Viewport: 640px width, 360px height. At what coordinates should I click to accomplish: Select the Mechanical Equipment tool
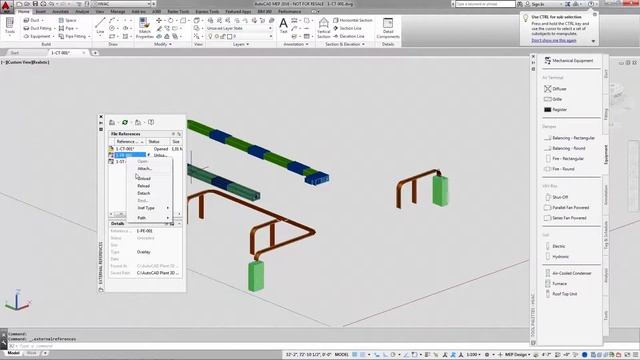(569, 60)
